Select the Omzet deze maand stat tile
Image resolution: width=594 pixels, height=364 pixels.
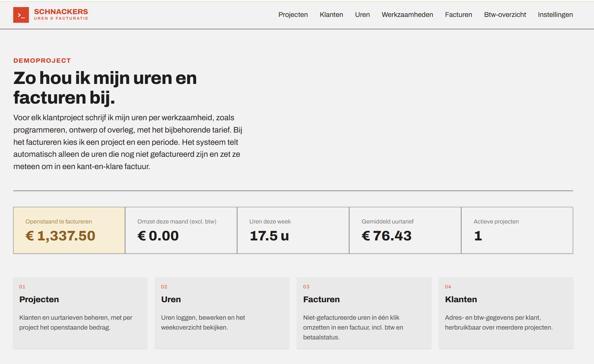181,230
